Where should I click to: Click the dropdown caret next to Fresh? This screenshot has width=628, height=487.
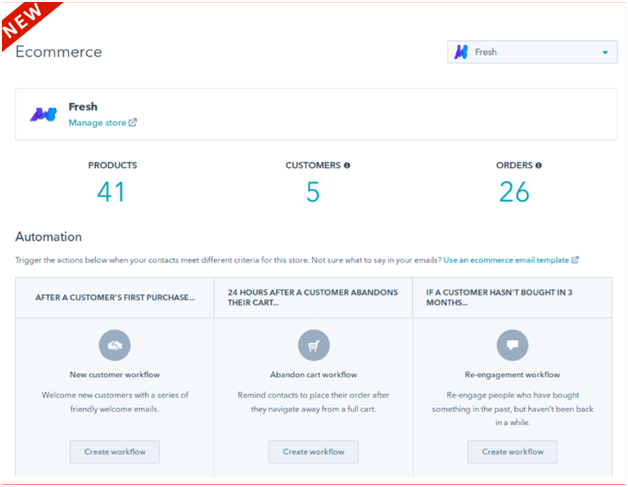(605, 52)
